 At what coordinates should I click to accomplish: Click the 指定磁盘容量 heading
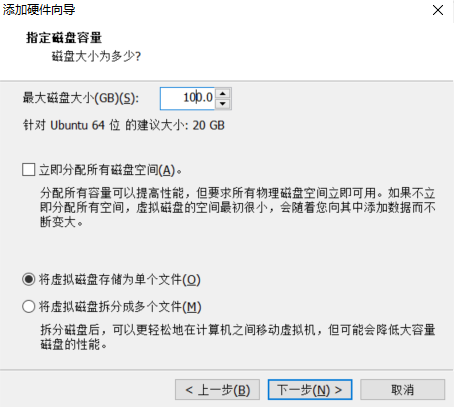tap(64, 37)
